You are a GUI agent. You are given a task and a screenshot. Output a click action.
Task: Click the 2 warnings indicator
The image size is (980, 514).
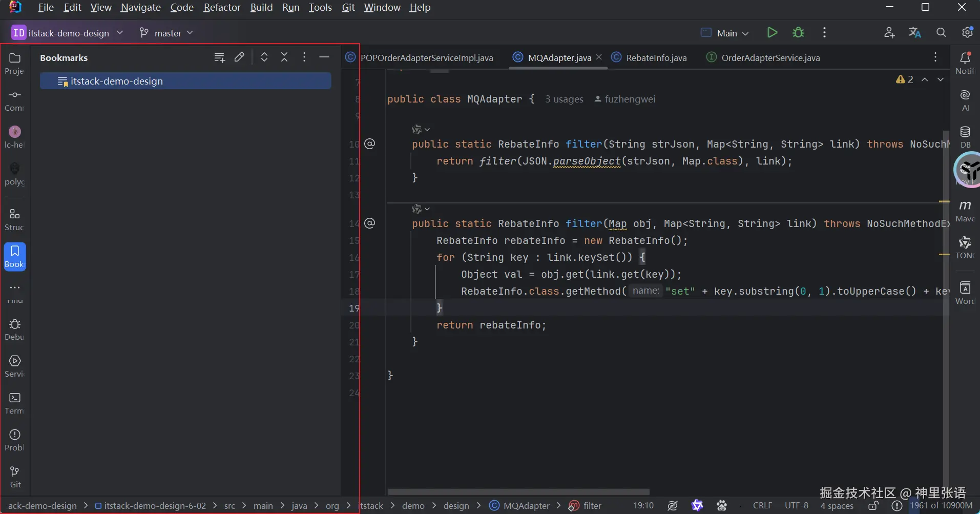coord(905,79)
